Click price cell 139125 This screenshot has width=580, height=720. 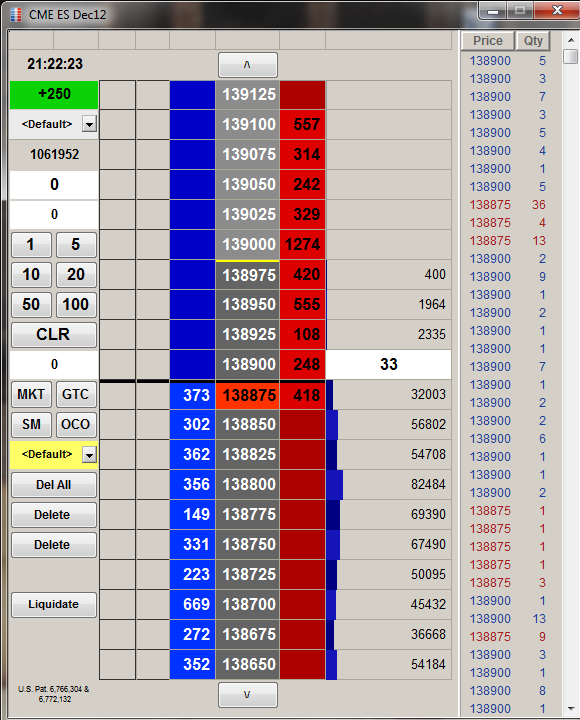(248, 95)
